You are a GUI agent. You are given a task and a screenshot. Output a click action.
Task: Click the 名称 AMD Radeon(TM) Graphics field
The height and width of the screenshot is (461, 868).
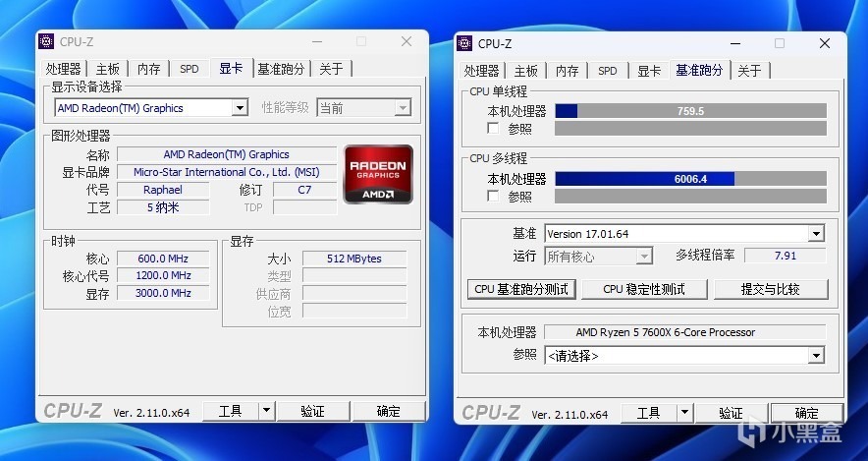tap(227, 154)
